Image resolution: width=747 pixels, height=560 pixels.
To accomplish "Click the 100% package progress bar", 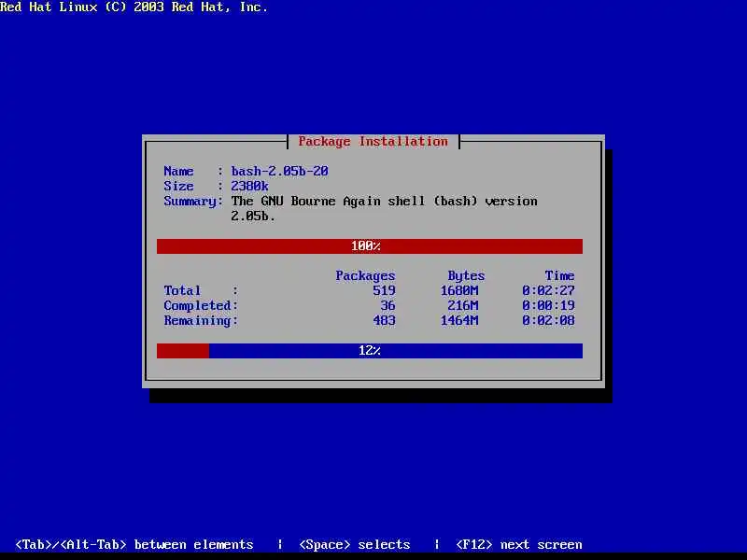I will 370,246.
